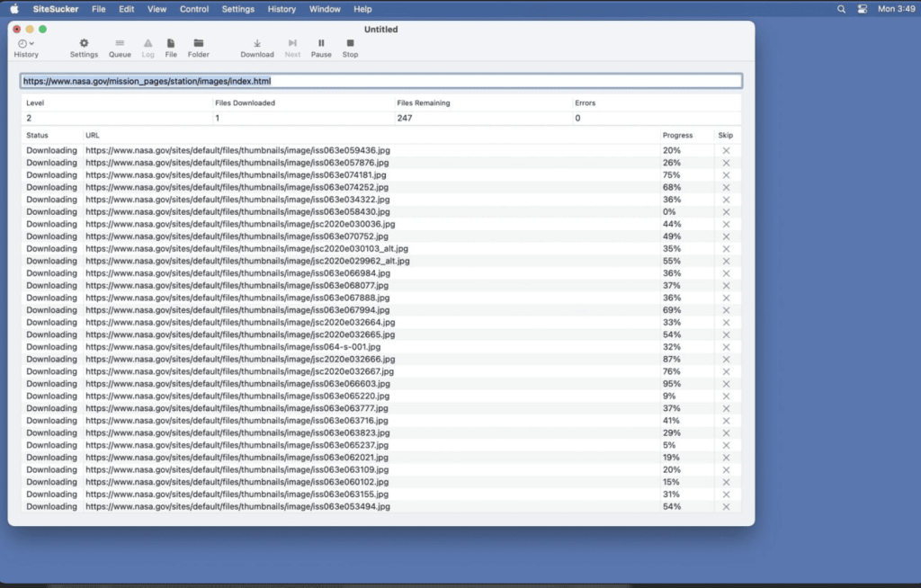Click the 95% progress indicator for iss063e066603.jpg

tap(673, 383)
